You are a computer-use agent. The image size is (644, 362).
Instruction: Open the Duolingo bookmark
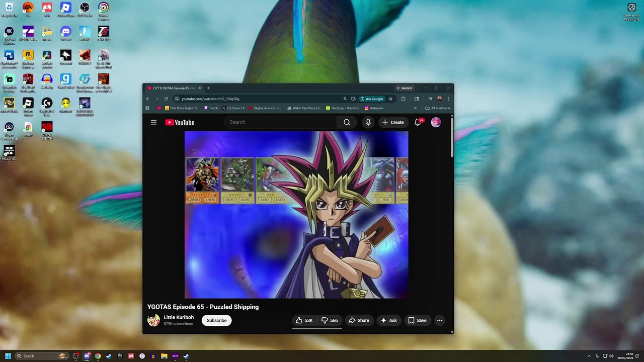click(343, 108)
